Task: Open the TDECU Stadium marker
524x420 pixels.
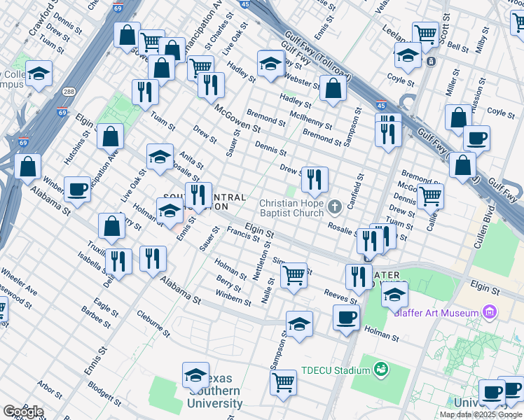Action: coord(380,369)
